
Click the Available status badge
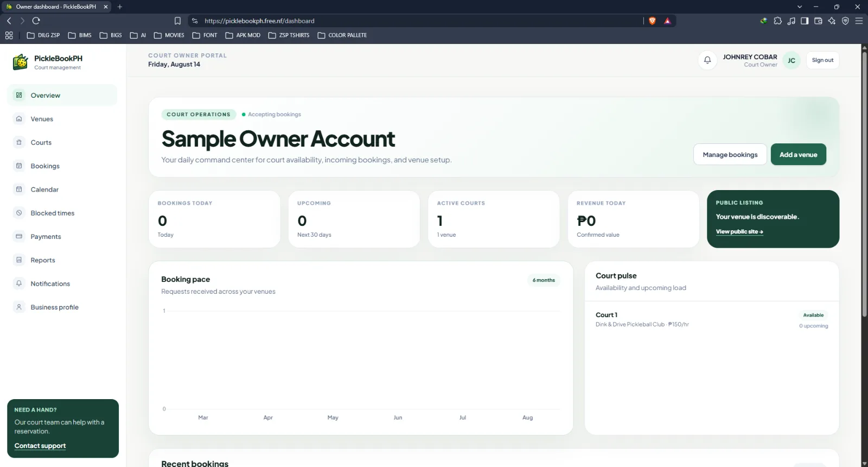(x=813, y=315)
